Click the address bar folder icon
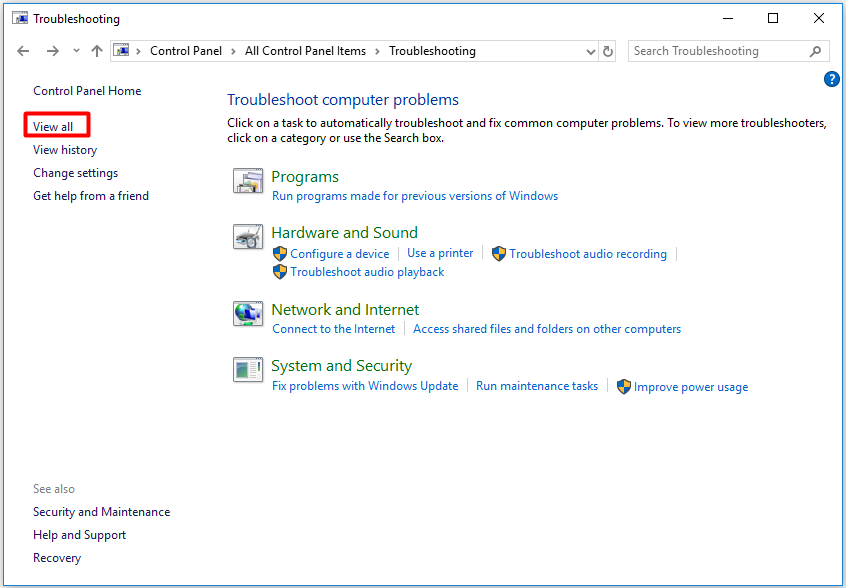Viewport: 846px width, 588px height. click(x=122, y=51)
